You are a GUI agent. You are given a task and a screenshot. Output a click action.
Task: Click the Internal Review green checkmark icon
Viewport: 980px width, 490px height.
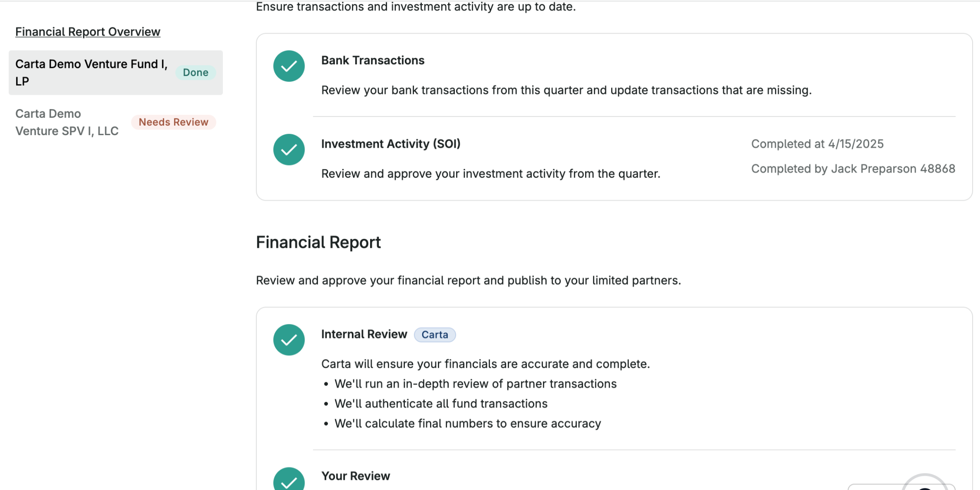pyautogui.click(x=288, y=340)
